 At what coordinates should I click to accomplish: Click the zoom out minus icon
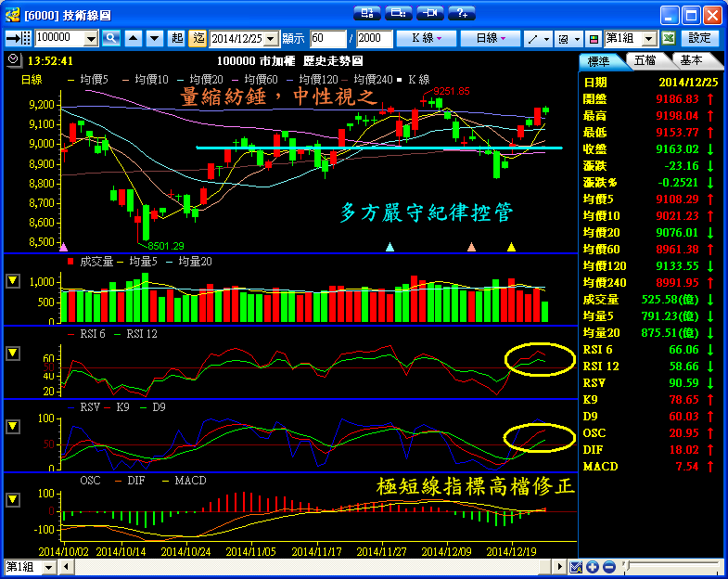[608, 567]
